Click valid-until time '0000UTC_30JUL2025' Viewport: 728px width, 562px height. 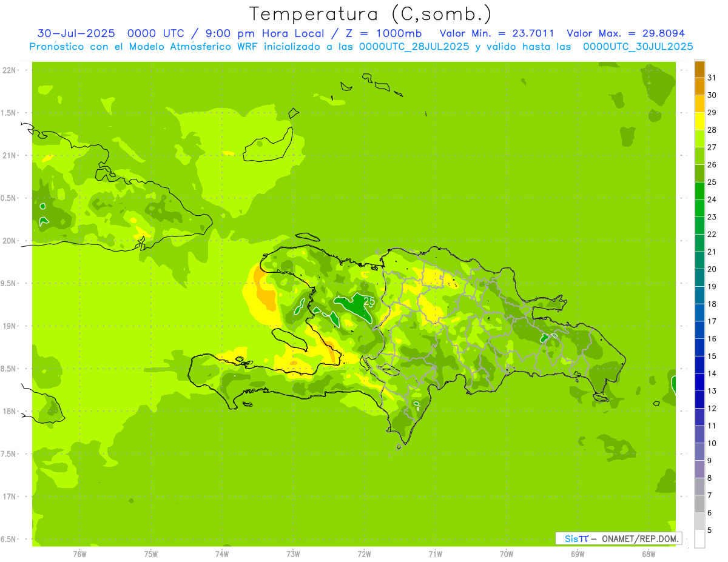(x=638, y=46)
